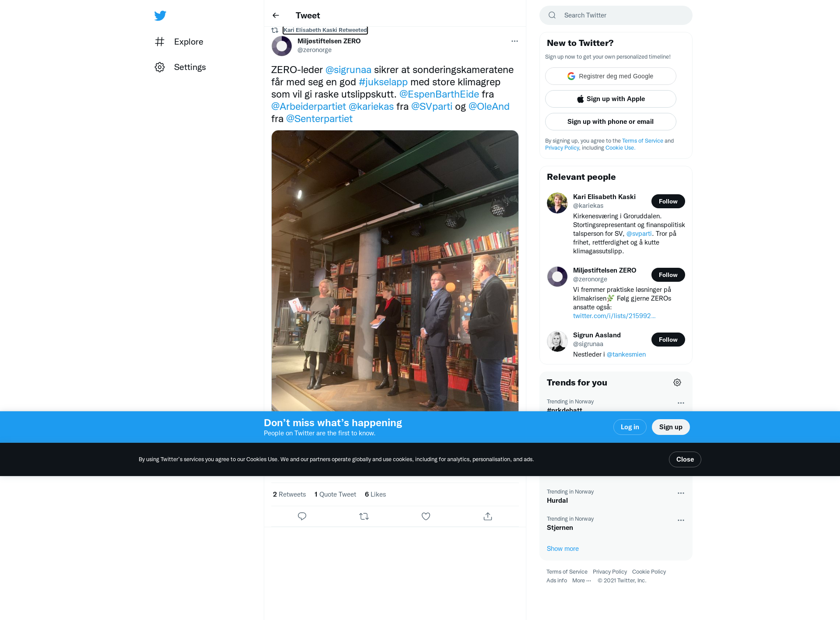This screenshot has height=620, width=840.
Task: Open the Explore hashtag icon in the sidebar
Action: coord(160,42)
